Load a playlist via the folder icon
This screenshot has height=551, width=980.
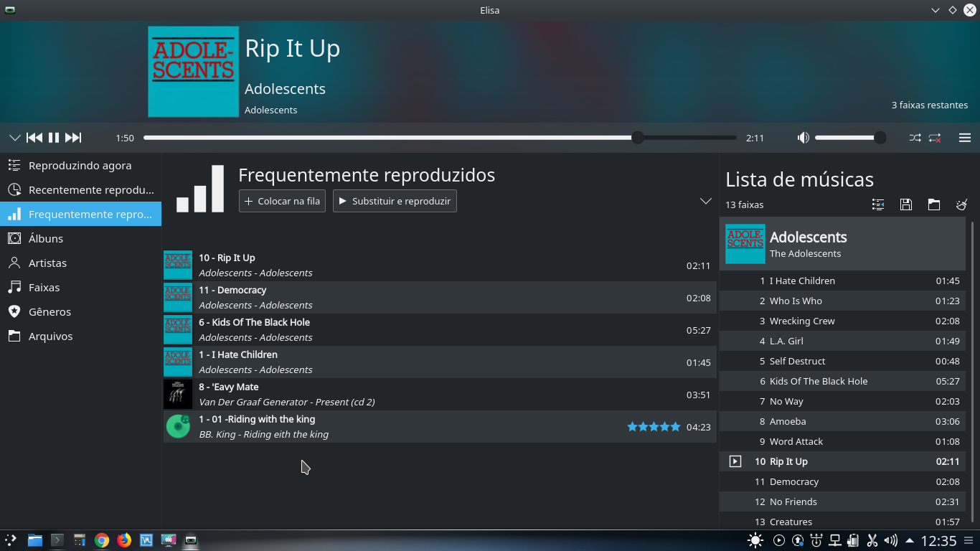pyautogui.click(x=933, y=204)
